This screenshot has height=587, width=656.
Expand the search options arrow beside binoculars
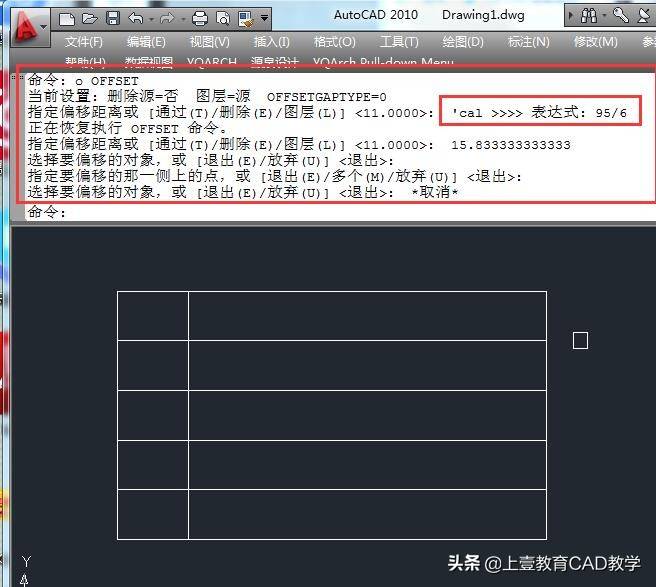pyautogui.click(x=604, y=16)
